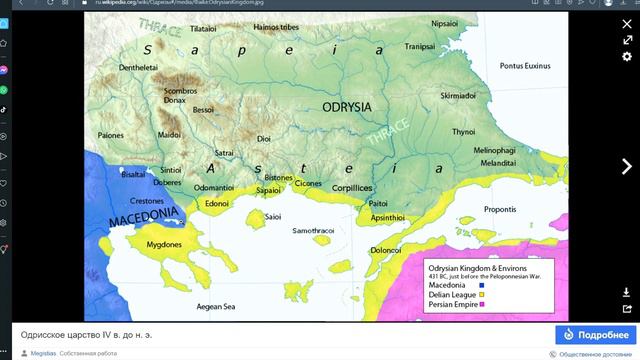The height and width of the screenshot is (360, 640).
Task: Open WhatsApp from the browser sidebar
Action: pos(4,90)
